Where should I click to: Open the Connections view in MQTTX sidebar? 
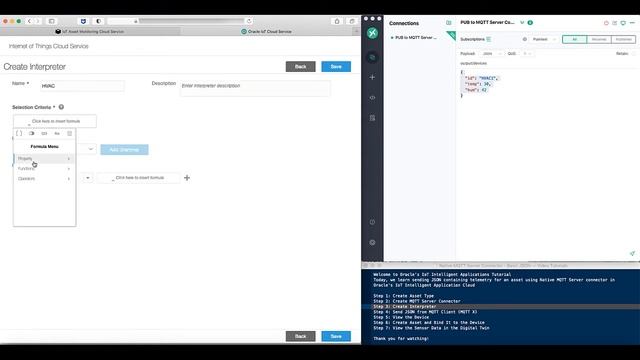[372, 58]
